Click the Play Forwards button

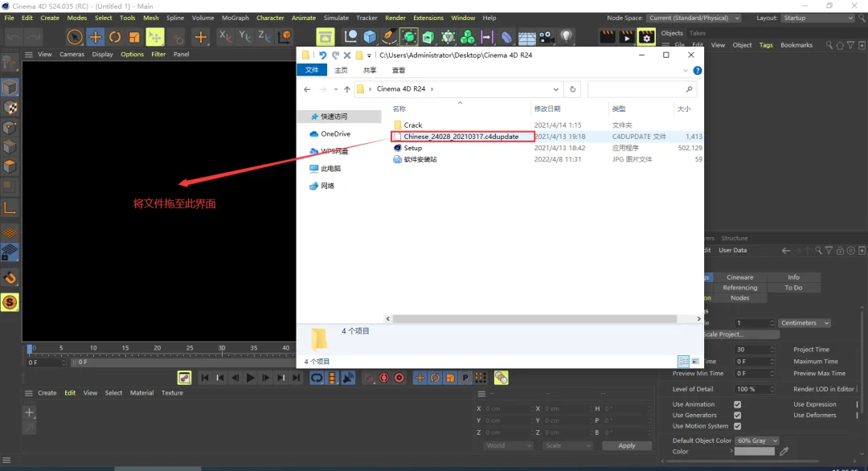250,378
